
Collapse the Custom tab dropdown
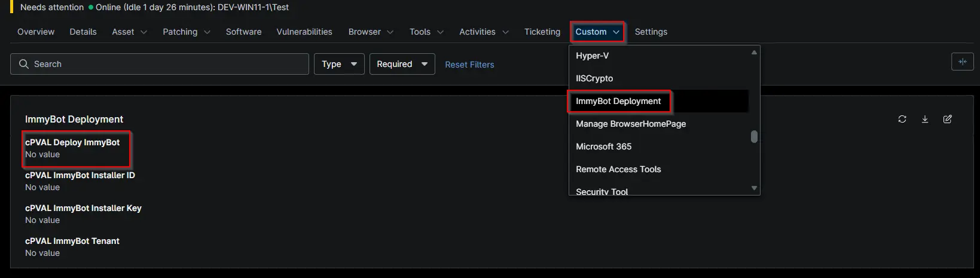point(597,32)
